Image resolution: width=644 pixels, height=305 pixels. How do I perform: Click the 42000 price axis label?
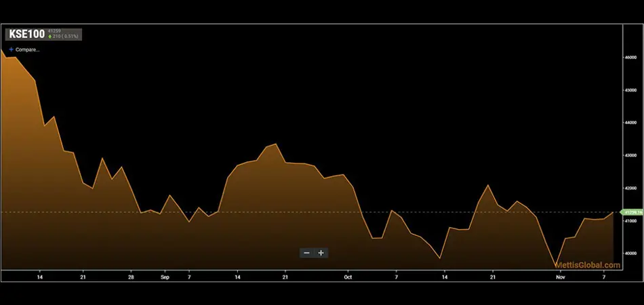[x=630, y=188]
